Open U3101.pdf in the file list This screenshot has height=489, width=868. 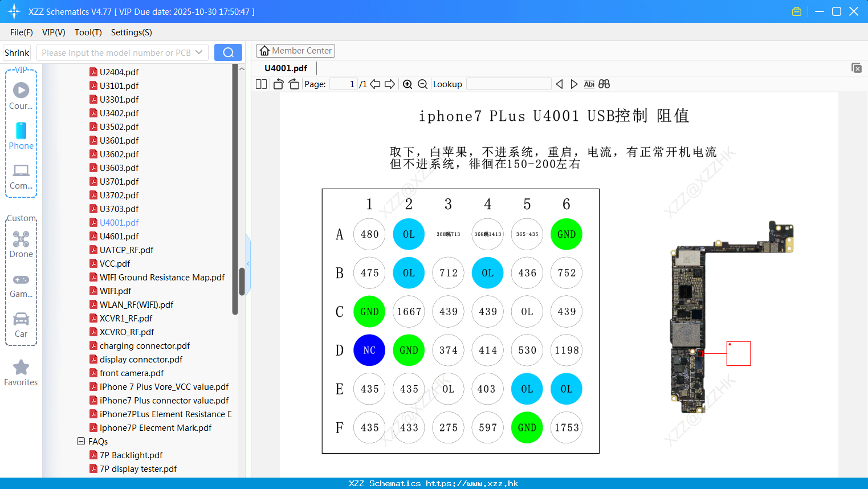[114, 85]
